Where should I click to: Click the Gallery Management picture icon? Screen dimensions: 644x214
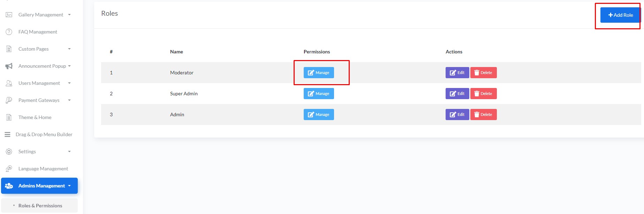click(x=9, y=15)
